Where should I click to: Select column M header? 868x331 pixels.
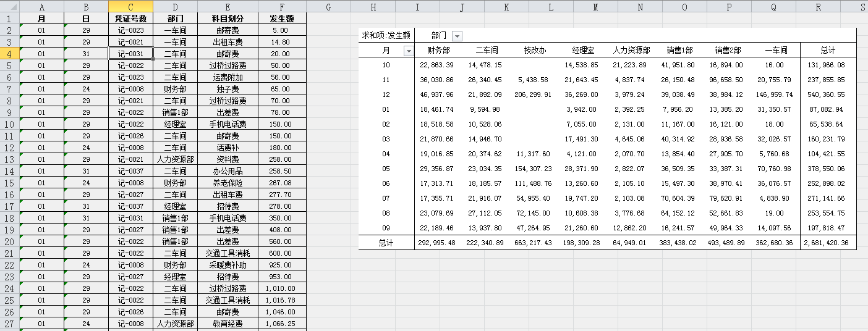coord(595,7)
